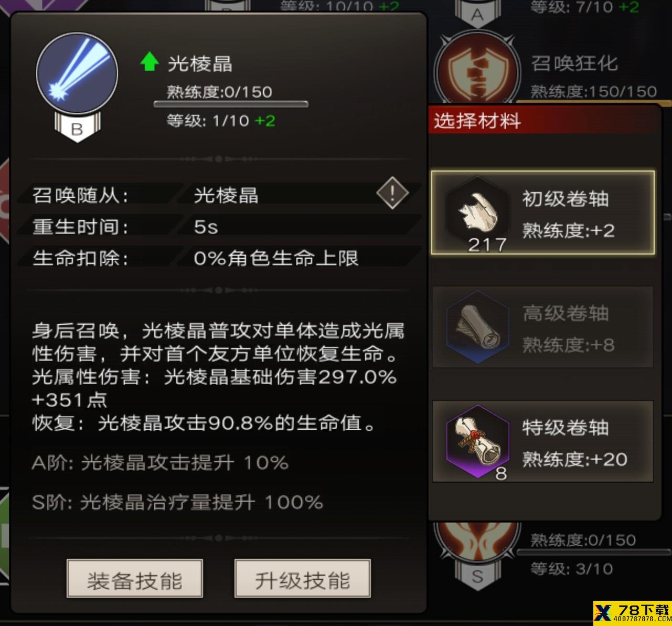Click the 高级卷轴 rolled scroll icon
Viewport: 672px width, 626px height.
[478, 327]
